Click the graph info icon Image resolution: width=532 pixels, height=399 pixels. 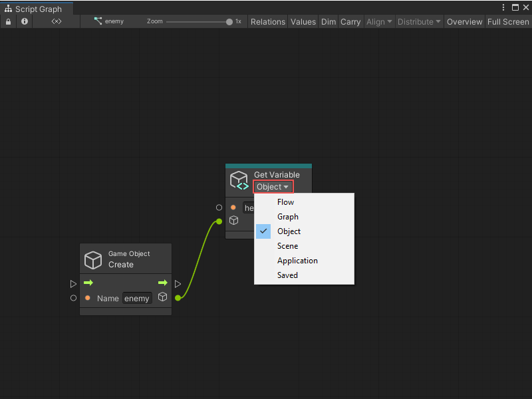click(24, 21)
